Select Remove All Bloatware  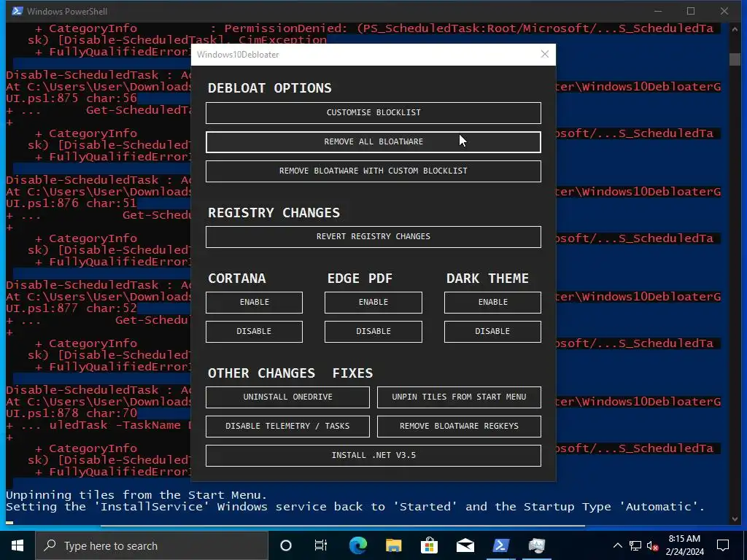373,142
